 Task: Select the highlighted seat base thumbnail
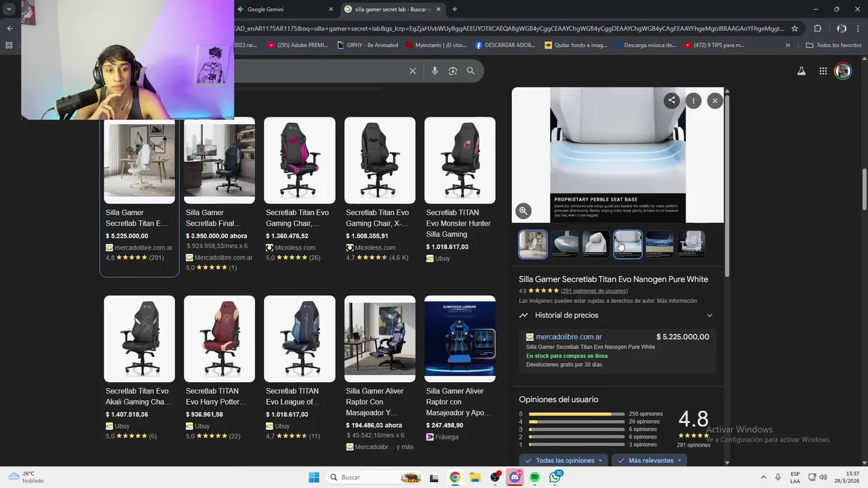coord(628,244)
